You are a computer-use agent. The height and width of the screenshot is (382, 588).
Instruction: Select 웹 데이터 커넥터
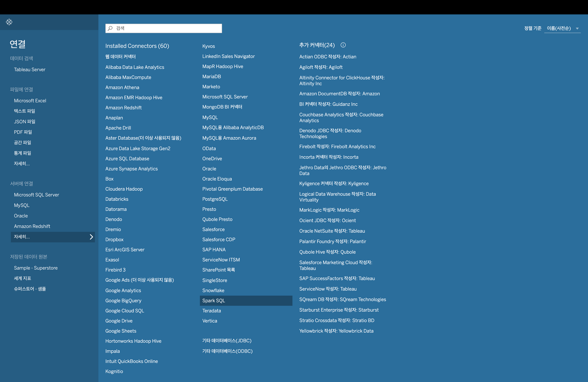(121, 57)
